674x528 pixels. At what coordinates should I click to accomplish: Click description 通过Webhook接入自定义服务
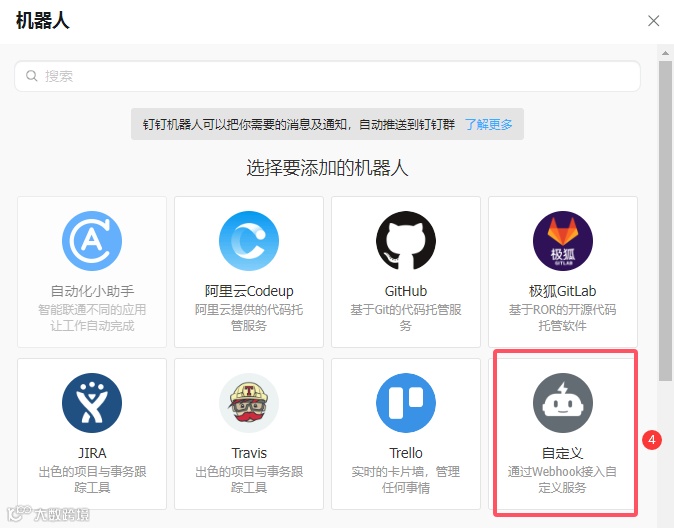tap(563, 479)
